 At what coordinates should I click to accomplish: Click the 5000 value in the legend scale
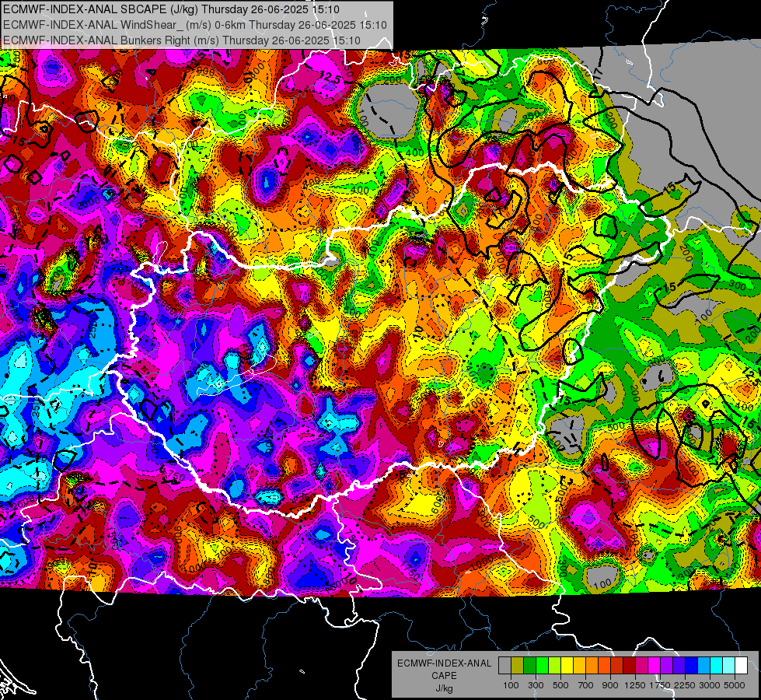(x=735, y=685)
